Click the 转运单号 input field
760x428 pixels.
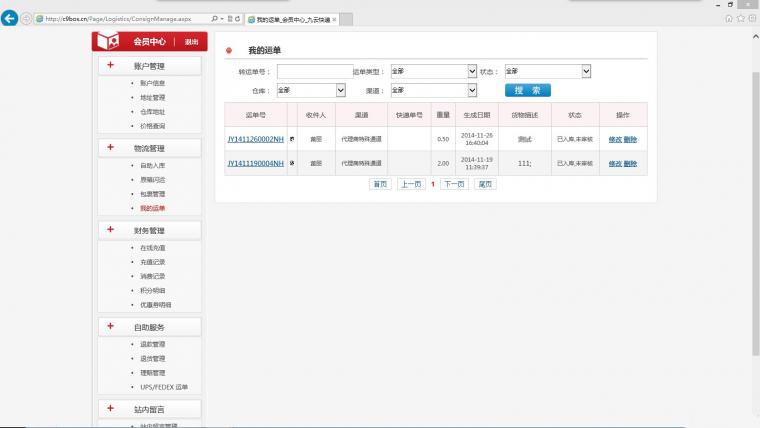point(315,71)
